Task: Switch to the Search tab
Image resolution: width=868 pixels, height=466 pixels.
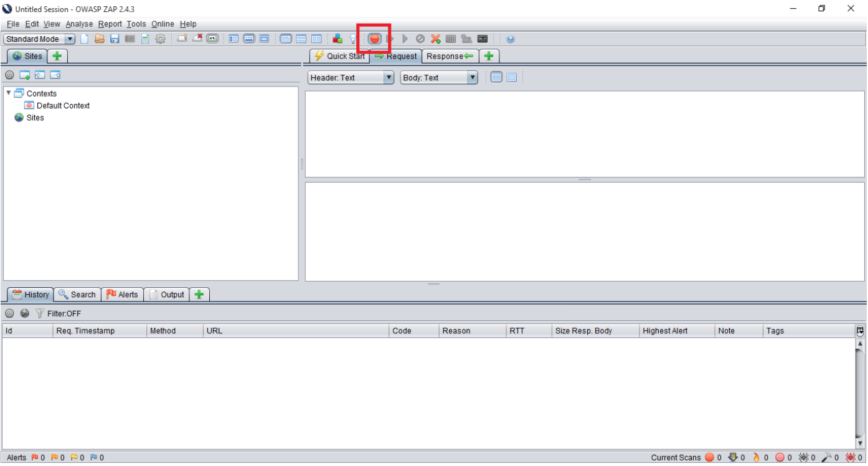Action: [x=77, y=294]
